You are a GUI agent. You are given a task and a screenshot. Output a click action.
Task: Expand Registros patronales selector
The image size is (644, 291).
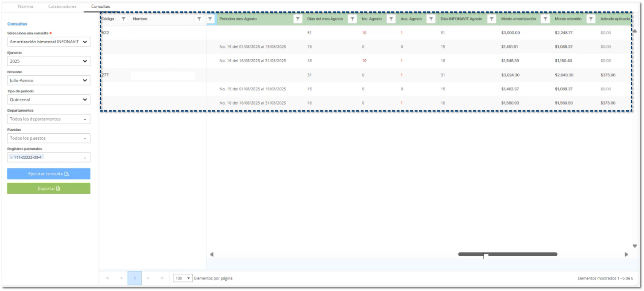pyautogui.click(x=49, y=157)
